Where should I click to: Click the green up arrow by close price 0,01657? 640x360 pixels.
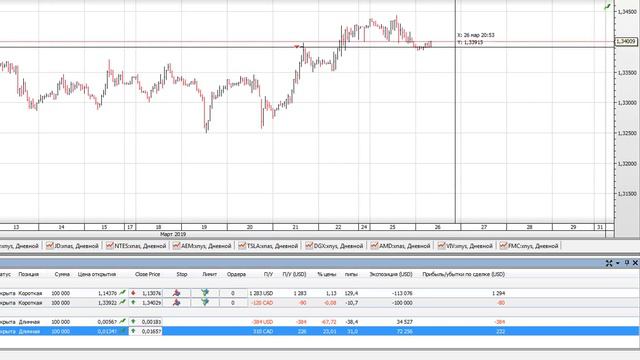click(133, 331)
